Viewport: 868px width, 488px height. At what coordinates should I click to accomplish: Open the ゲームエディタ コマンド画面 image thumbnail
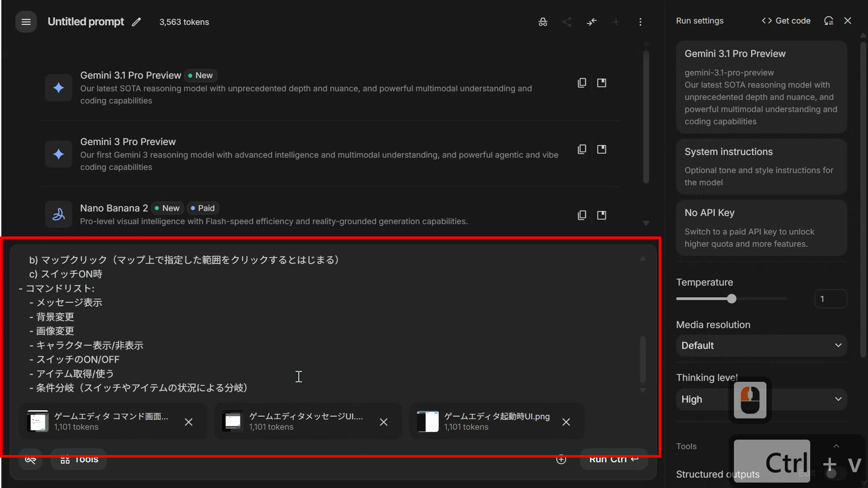click(x=38, y=421)
